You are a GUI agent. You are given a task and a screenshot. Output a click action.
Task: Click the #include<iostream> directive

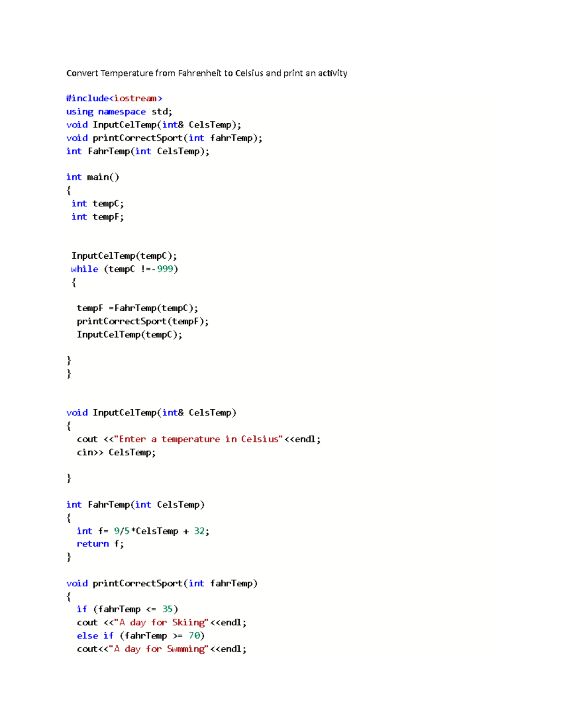pos(114,98)
